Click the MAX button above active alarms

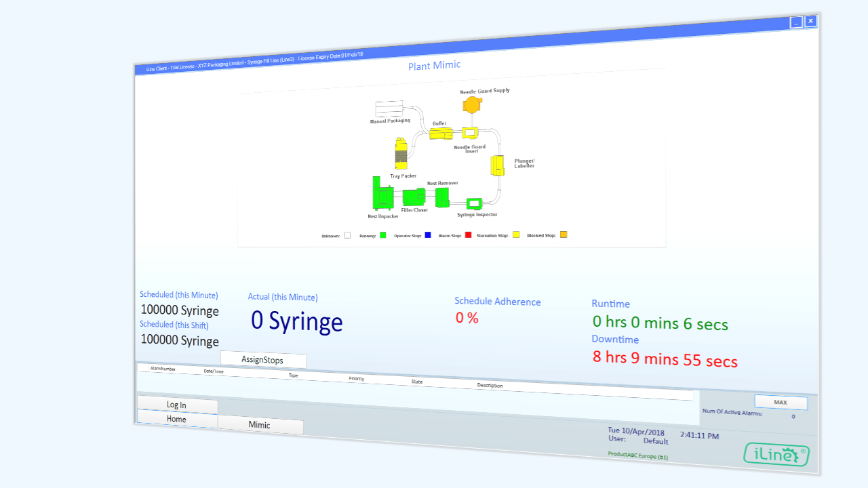pyautogui.click(x=781, y=402)
